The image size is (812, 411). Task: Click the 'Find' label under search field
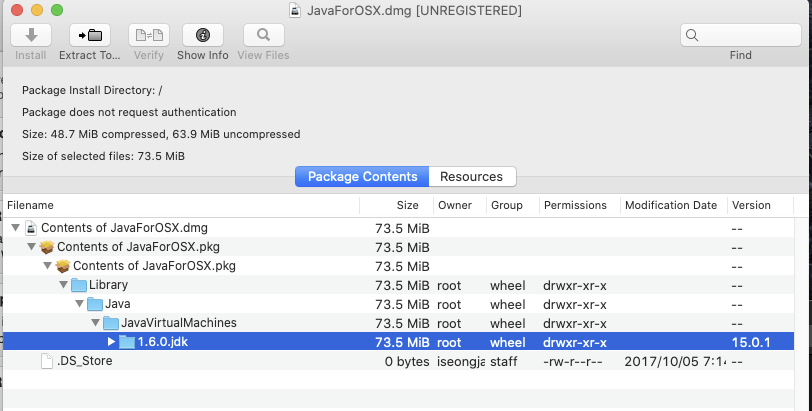(x=741, y=55)
